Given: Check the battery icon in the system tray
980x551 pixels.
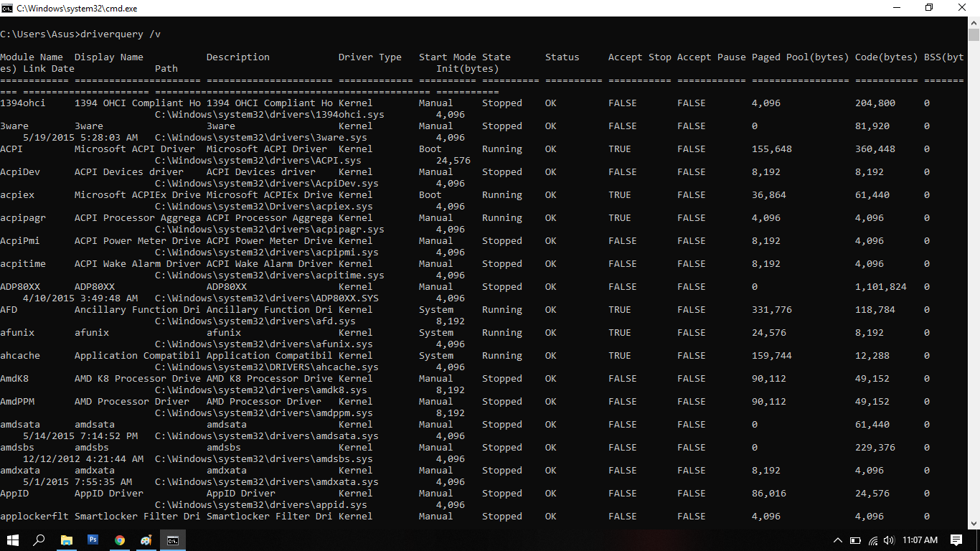Looking at the screenshot, I should click(855, 540).
